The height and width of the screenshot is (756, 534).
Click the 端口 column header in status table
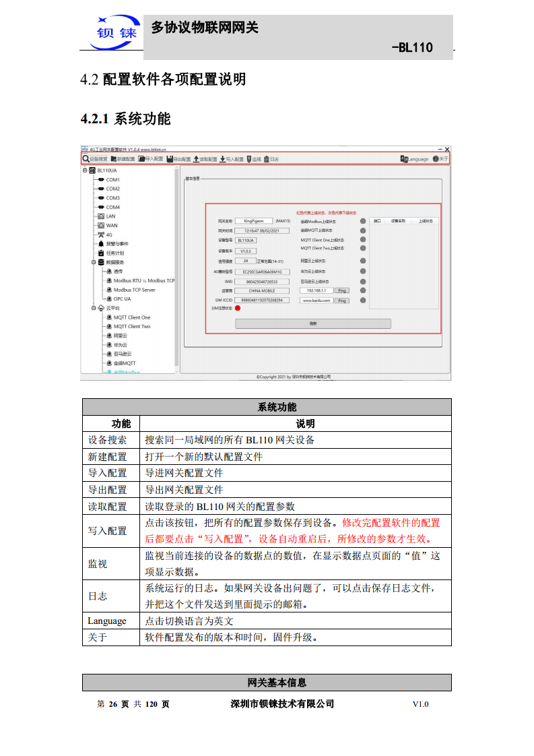click(x=377, y=221)
